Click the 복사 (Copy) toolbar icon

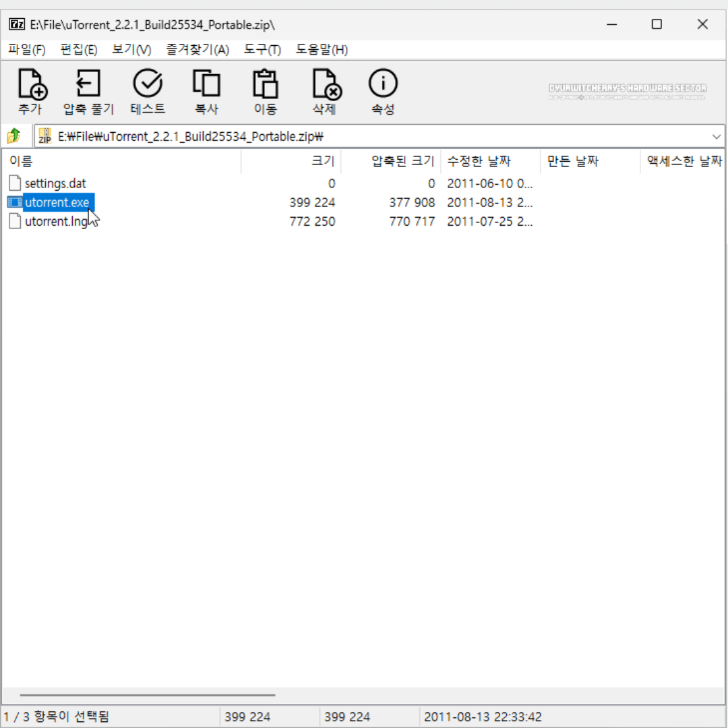[x=206, y=83]
